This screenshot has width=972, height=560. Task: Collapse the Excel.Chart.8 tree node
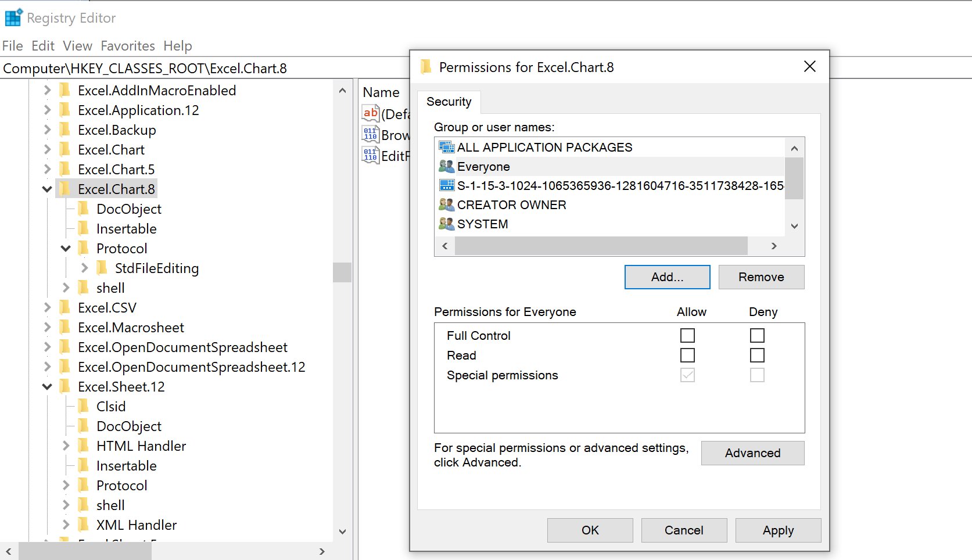[x=47, y=189]
